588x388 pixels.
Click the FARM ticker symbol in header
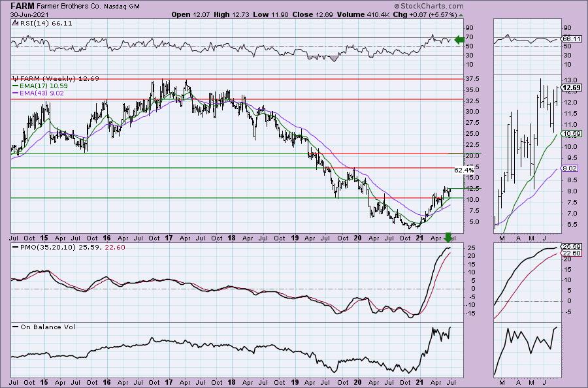click(22, 6)
